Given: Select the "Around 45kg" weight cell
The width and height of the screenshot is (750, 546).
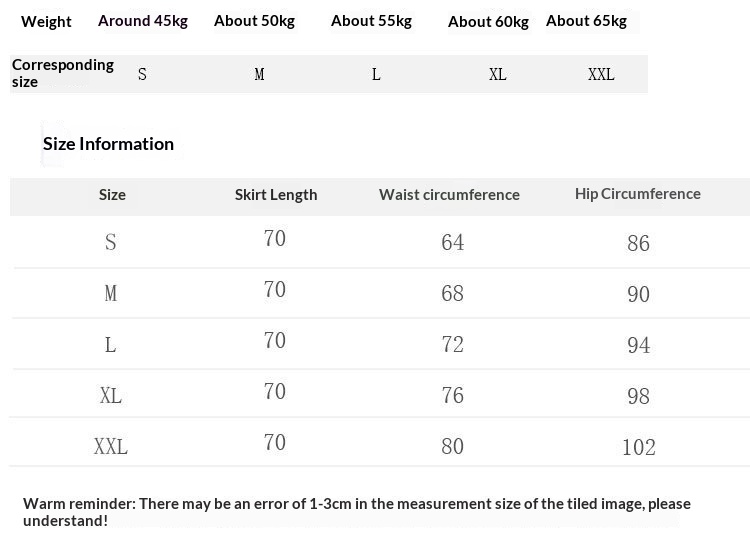Looking at the screenshot, I should (143, 20).
